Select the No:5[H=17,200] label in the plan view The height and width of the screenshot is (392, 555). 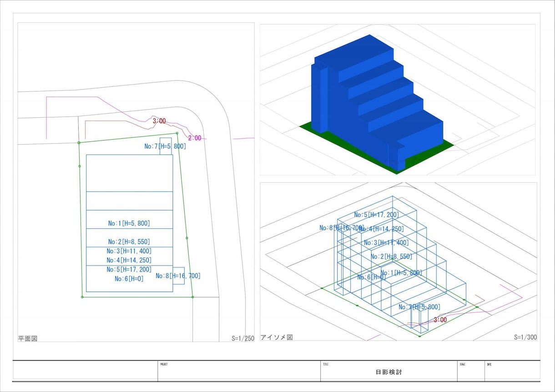(129, 270)
